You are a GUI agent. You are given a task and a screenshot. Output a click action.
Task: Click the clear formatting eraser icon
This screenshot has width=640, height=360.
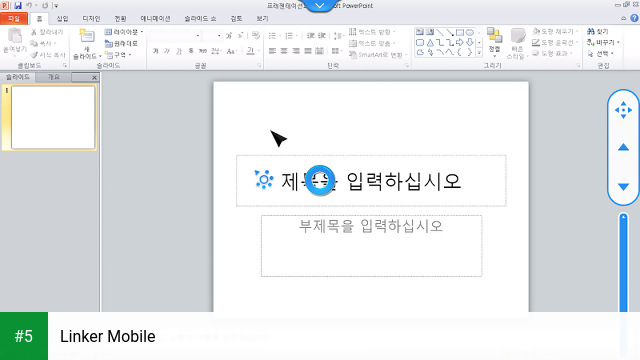click(x=256, y=36)
